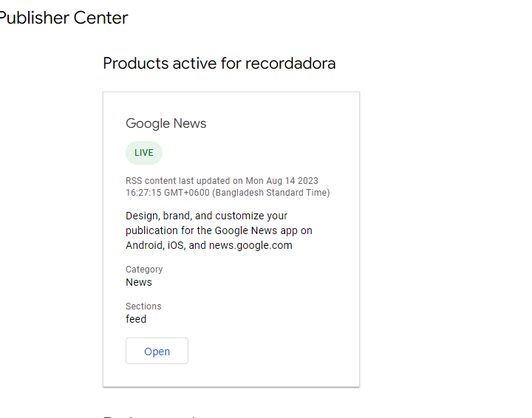Click the '16:27:15 GMT+0600' timestamp

[x=168, y=193]
